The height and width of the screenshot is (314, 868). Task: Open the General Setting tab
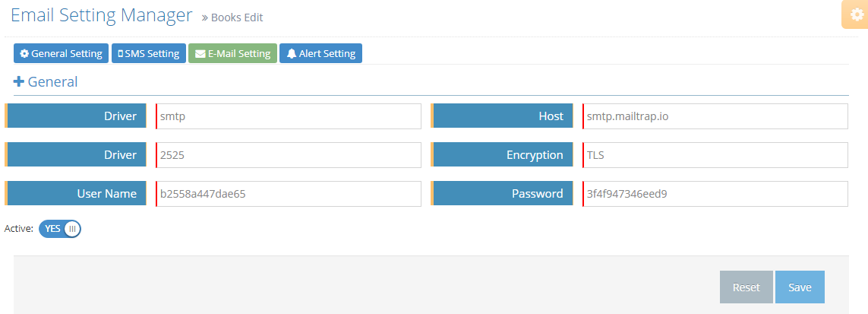[61, 54]
